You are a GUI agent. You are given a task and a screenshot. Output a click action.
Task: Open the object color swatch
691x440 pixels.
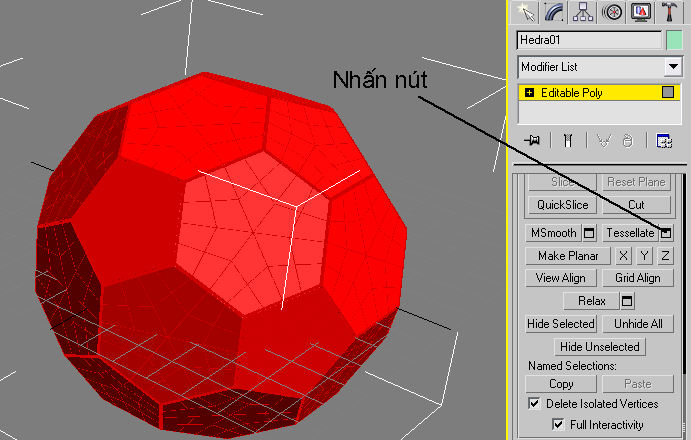tap(674, 40)
